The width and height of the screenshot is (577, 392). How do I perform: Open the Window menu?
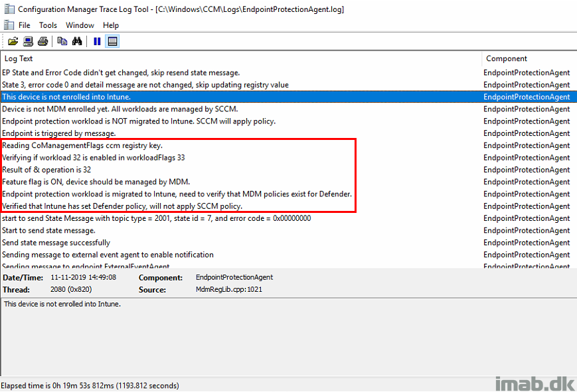coord(80,25)
